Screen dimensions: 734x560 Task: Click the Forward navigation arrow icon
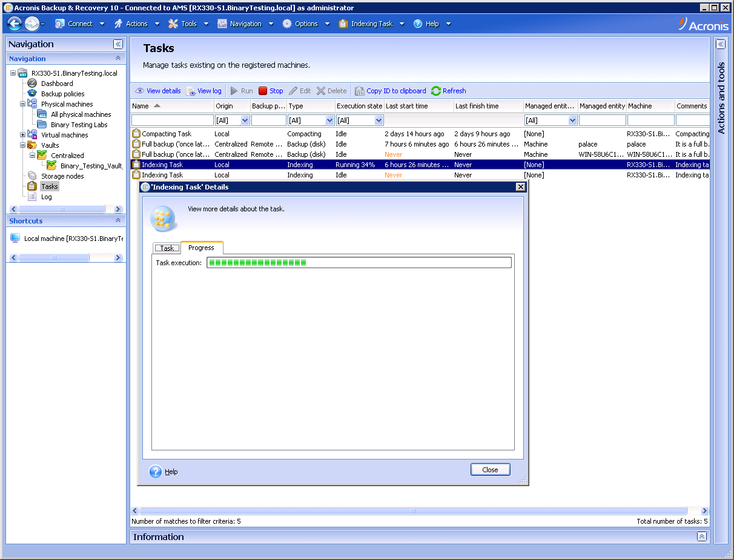tap(32, 24)
